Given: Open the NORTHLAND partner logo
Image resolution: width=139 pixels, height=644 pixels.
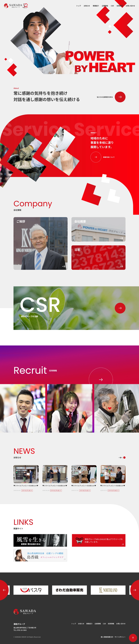Looking at the screenshot, I should tap(108, 590).
